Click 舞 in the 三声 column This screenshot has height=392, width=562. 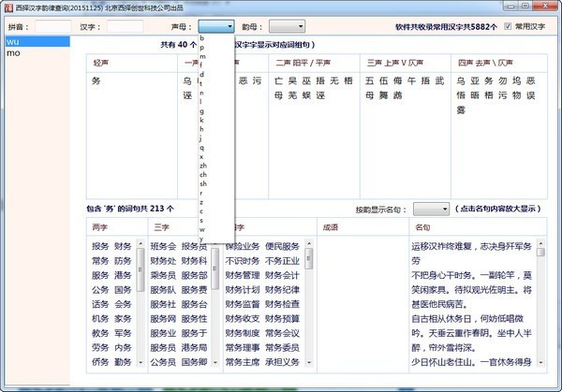coord(383,95)
